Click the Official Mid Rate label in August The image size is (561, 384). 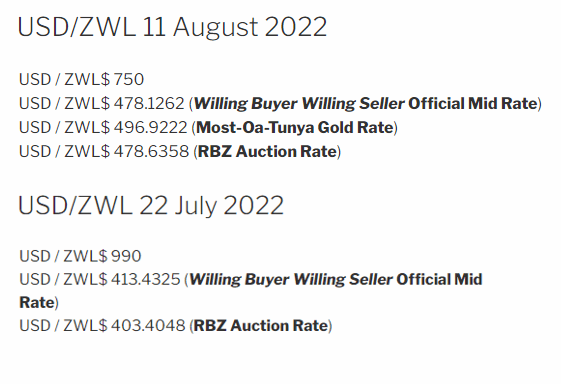[x=473, y=103]
